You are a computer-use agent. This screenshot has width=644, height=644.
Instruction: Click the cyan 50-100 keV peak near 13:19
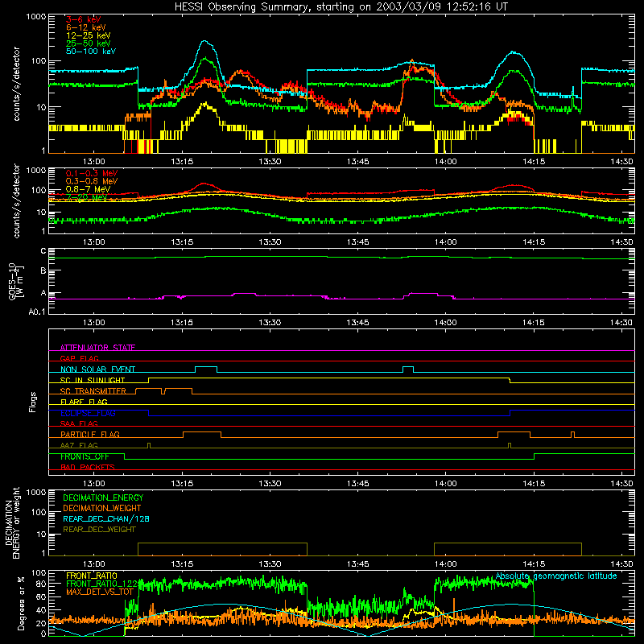click(204, 41)
